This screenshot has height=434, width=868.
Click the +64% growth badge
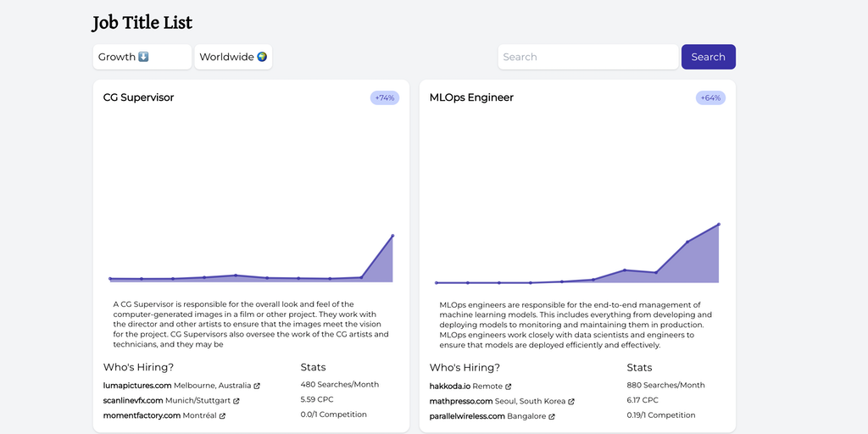[710, 98]
